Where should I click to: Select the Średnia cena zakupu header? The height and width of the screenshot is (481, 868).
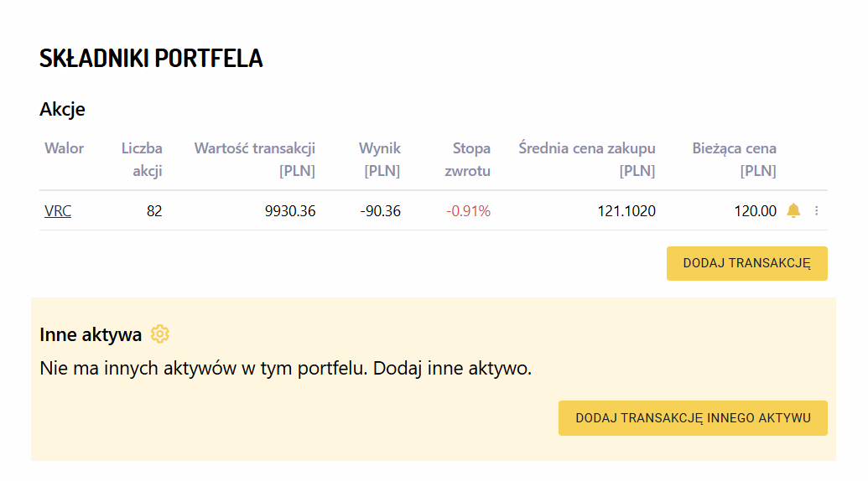click(x=587, y=159)
